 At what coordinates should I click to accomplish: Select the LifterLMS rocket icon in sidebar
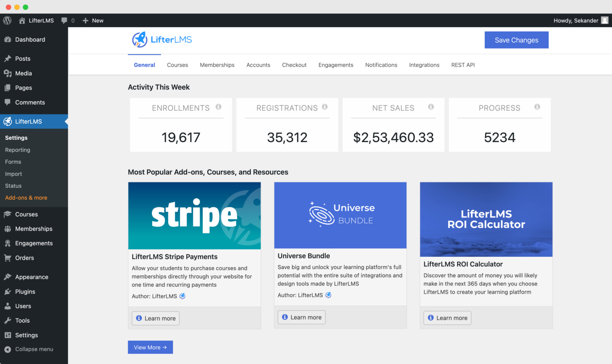pos(7,121)
